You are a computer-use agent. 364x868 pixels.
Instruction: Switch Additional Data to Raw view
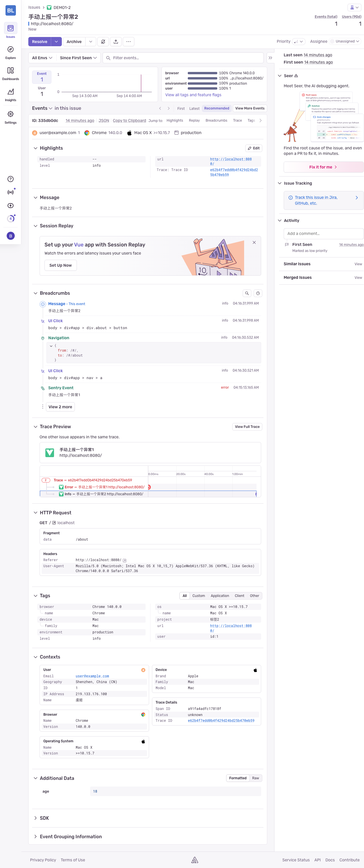[255, 778]
